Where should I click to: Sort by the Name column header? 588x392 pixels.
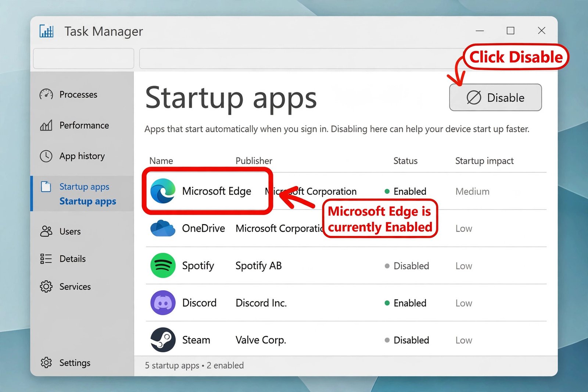click(161, 161)
